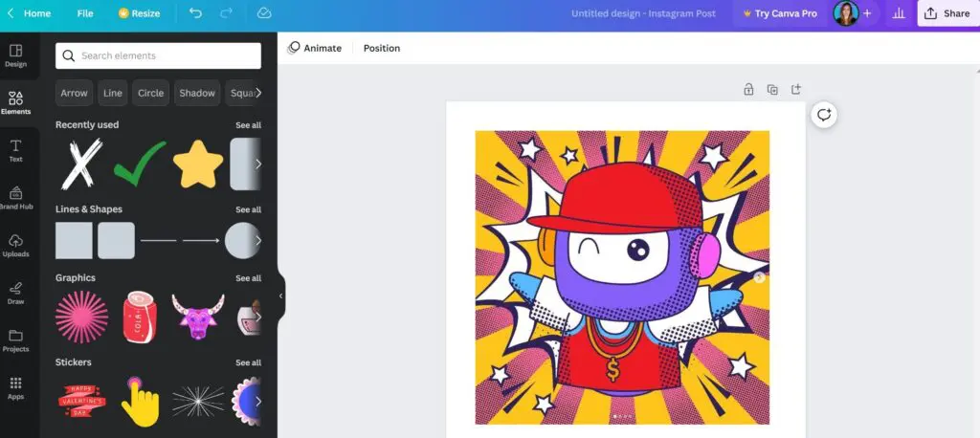
Task: Click the undo arrow
Action: point(195,13)
